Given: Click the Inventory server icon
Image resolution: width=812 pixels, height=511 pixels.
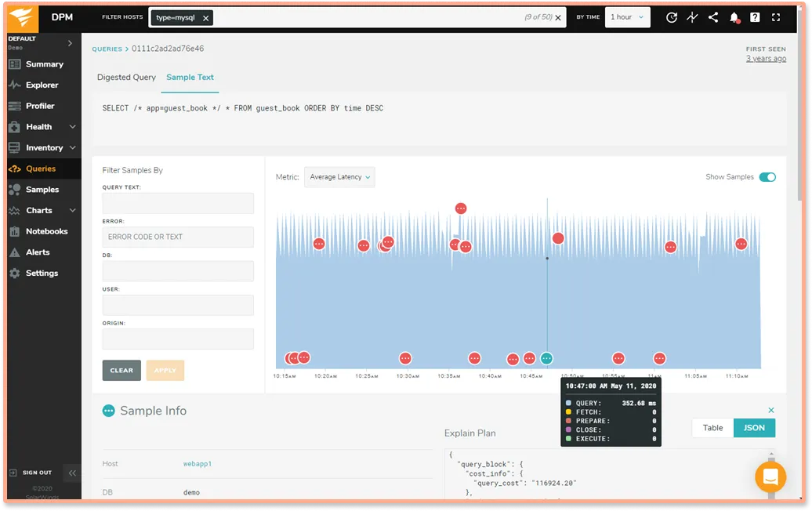Looking at the screenshot, I should [14, 147].
